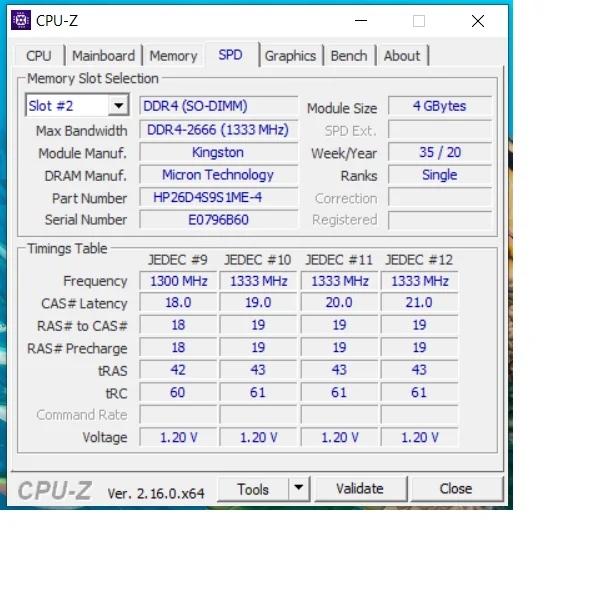The width and height of the screenshot is (600, 600).
Task: Switch to the Bench tab
Action: point(349,56)
